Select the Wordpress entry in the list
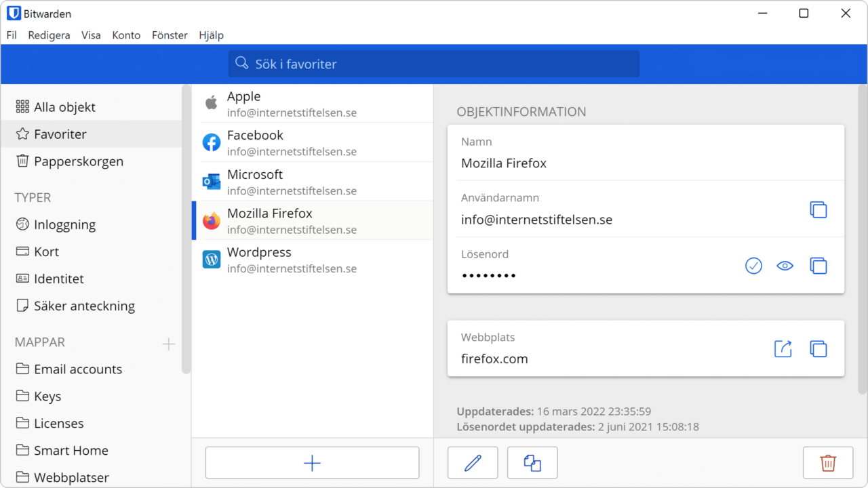This screenshot has height=488, width=868. 313,260
